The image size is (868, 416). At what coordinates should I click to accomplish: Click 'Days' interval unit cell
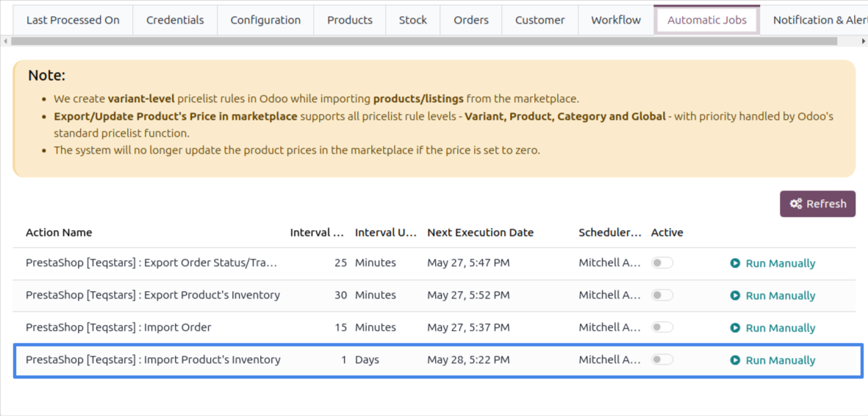(x=367, y=360)
